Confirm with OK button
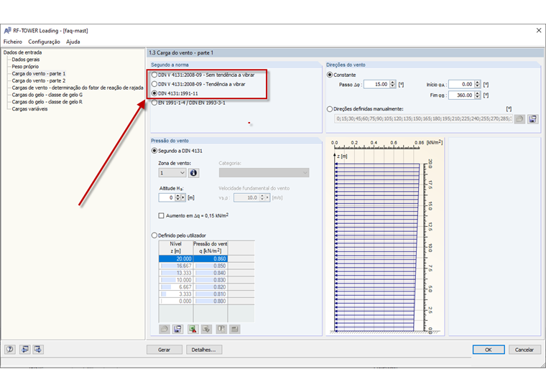 pyautogui.click(x=489, y=350)
